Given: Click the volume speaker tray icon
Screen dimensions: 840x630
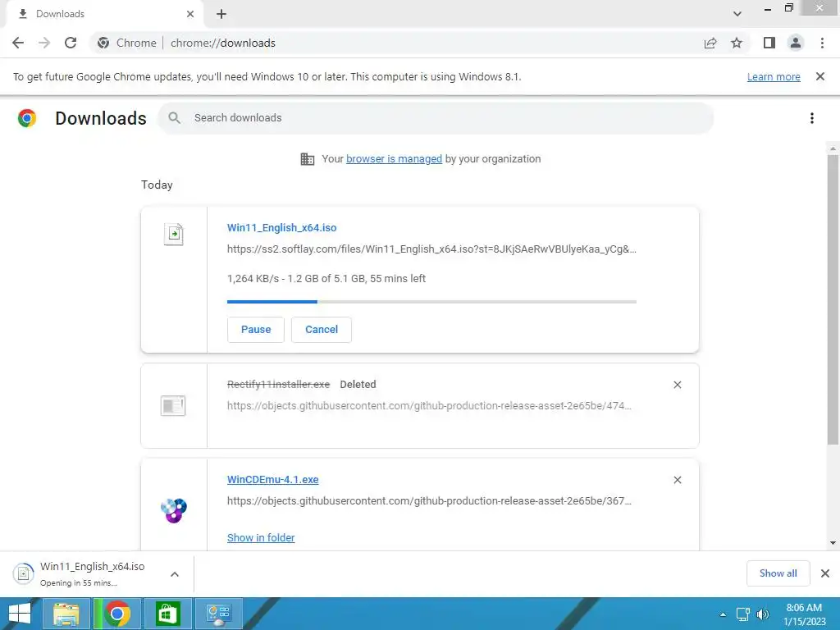Looking at the screenshot, I should pos(762,614).
